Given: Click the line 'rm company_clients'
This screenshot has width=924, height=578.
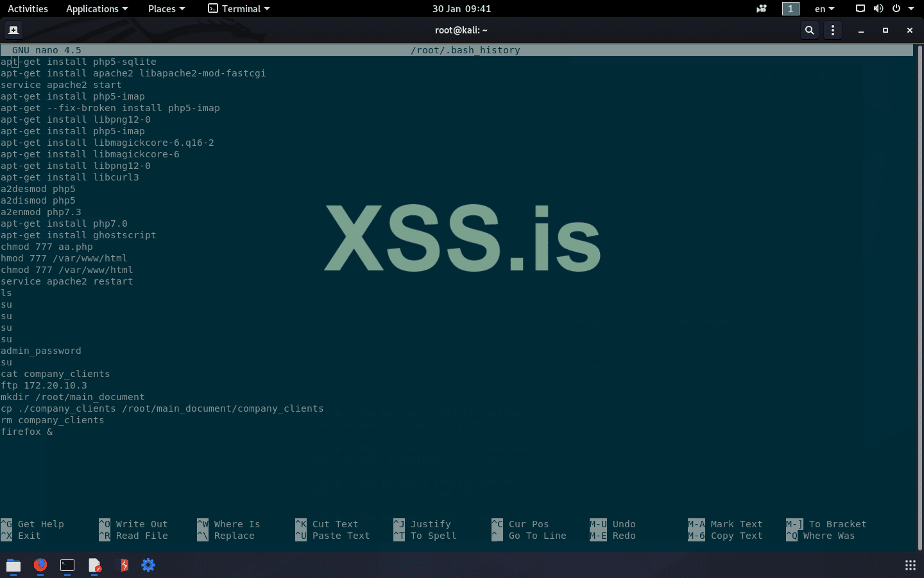Looking at the screenshot, I should 53,420.
